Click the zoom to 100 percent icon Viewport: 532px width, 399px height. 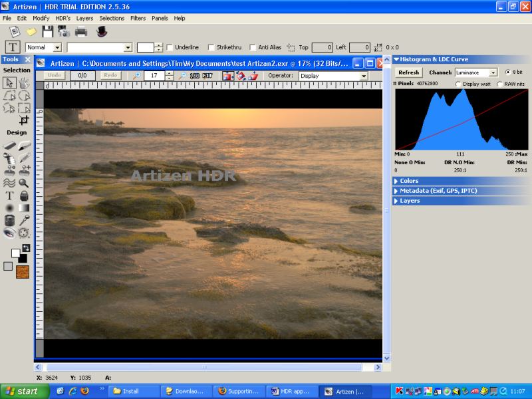194,76
